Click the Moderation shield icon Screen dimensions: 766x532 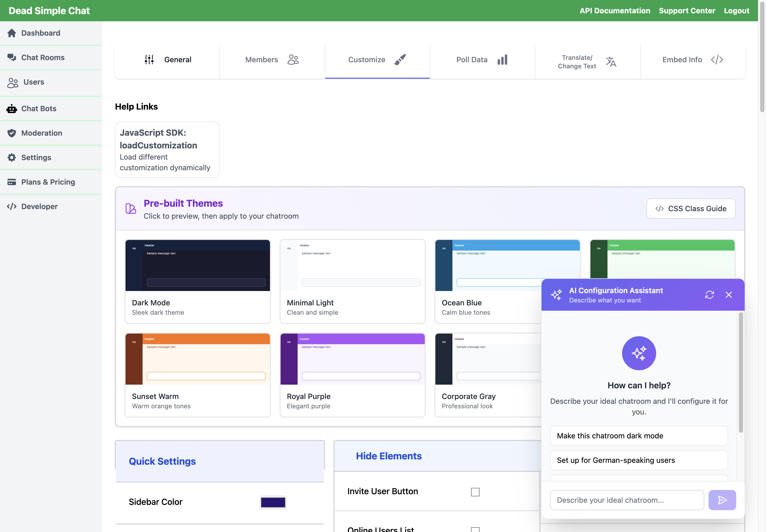click(x=12, y=133)
